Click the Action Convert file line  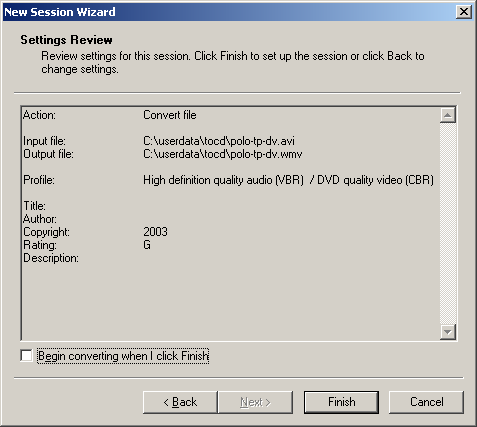(110, 115)
